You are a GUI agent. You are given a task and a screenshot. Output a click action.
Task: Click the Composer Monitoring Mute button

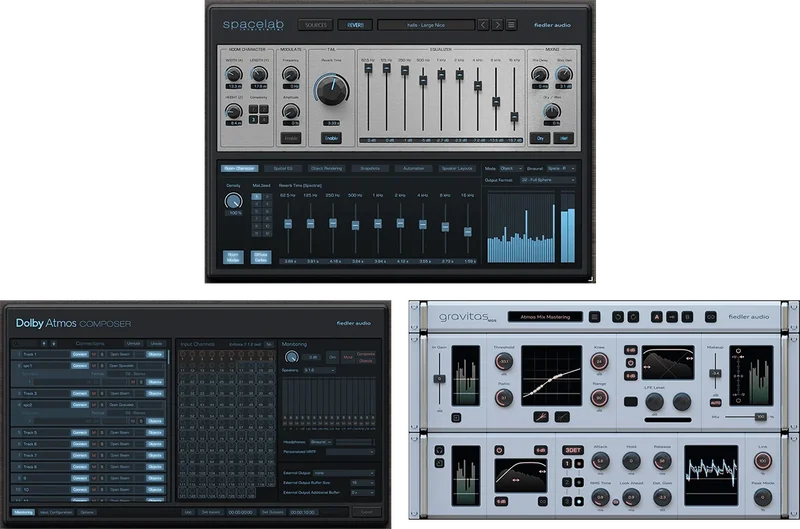(x=348, y=357)
